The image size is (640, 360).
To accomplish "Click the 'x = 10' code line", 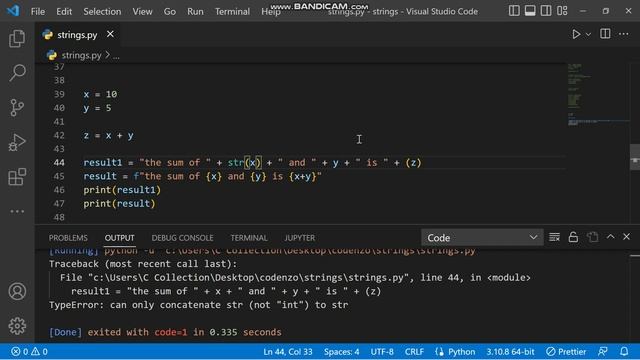I will [100, 94].
